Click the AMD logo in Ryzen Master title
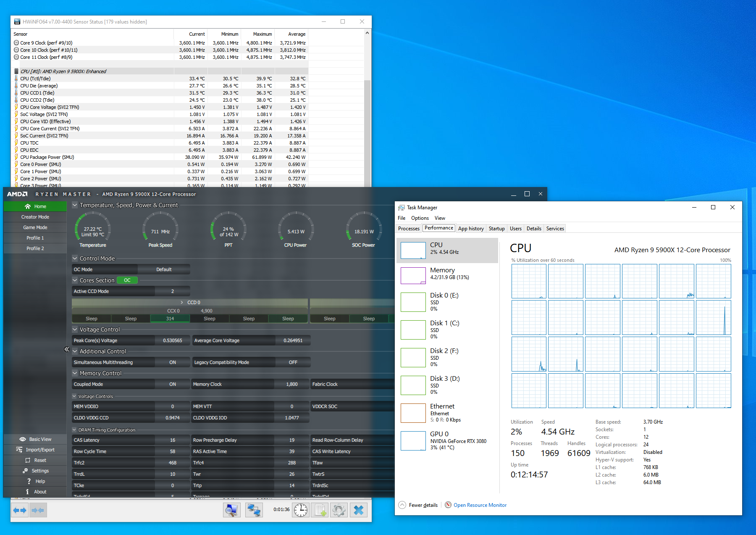This screenshot has height=535, width=756. [17, 194]
